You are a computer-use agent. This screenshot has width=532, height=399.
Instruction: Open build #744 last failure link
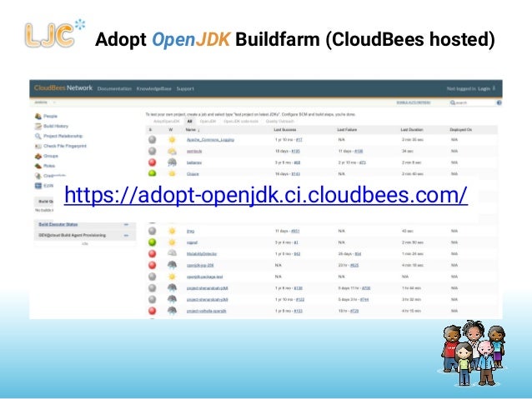click(364, 300)
